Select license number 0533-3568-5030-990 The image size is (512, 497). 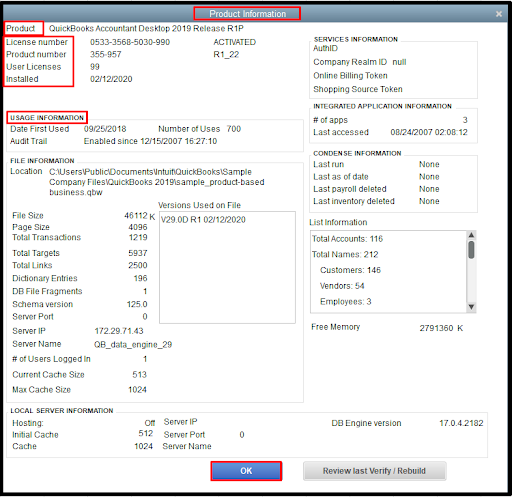130,42
